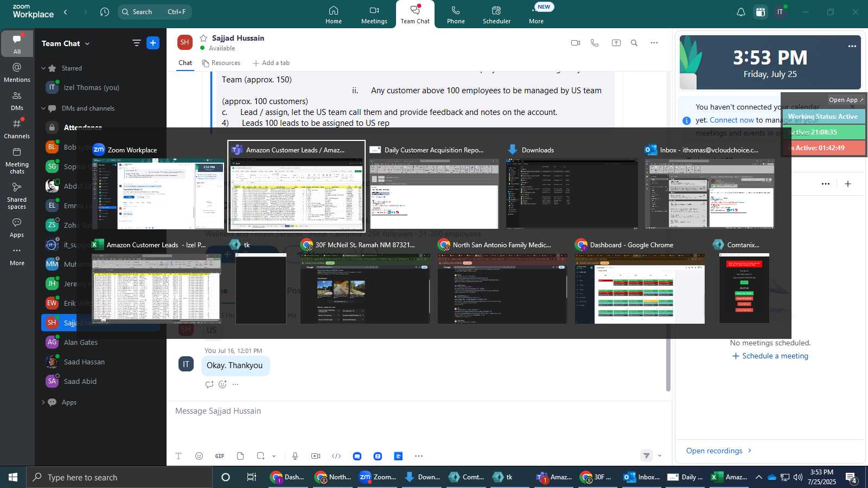The height and width of the screenshot is (488, 868).
Task: Open the GIF picker
Action: [220, 456]
